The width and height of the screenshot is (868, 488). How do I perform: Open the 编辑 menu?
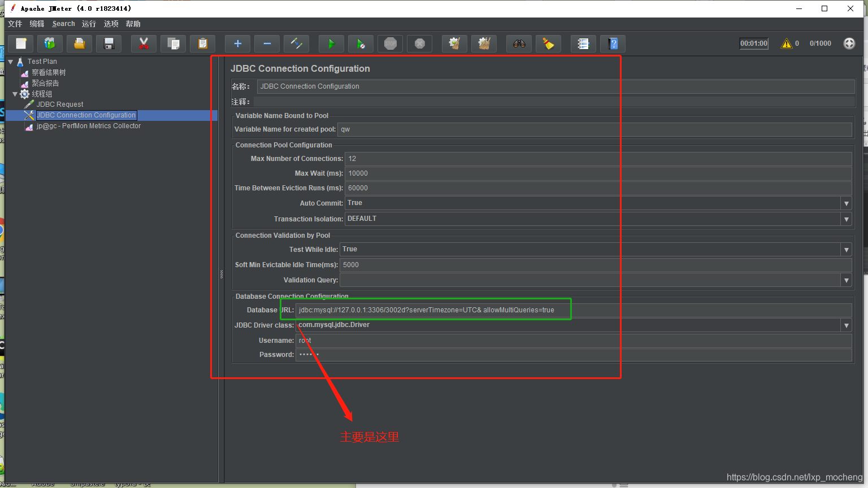pos(37,24)
